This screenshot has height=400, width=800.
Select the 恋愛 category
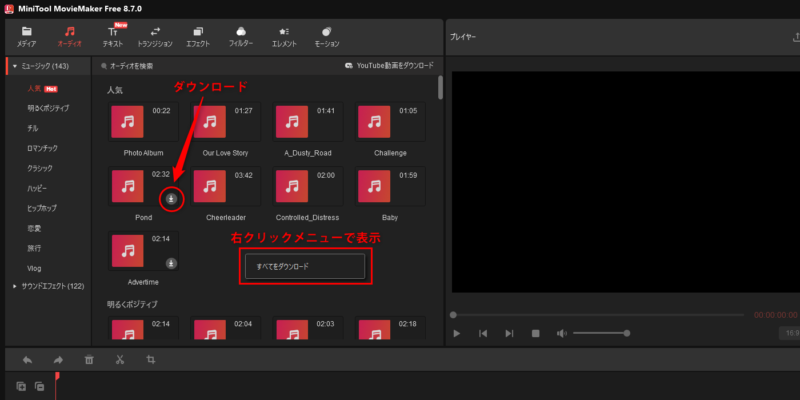click(x=34, y=229)
